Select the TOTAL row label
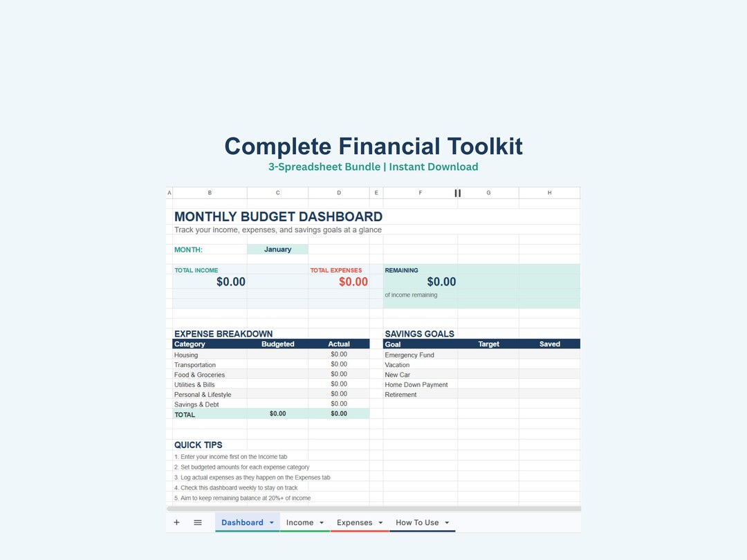The height and width of the screenshot is (560, 747). tap(210, 414)
